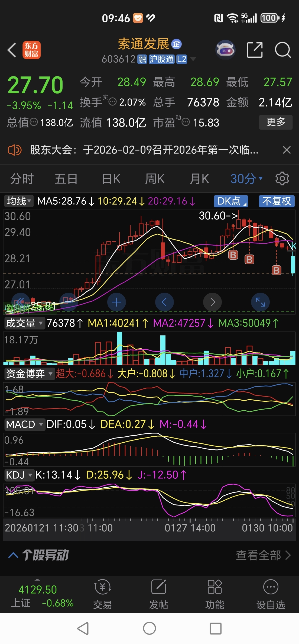The image size is (299, 644).
Task: Expand stock header dropdown triangle
Action: (x=193, y=59)
